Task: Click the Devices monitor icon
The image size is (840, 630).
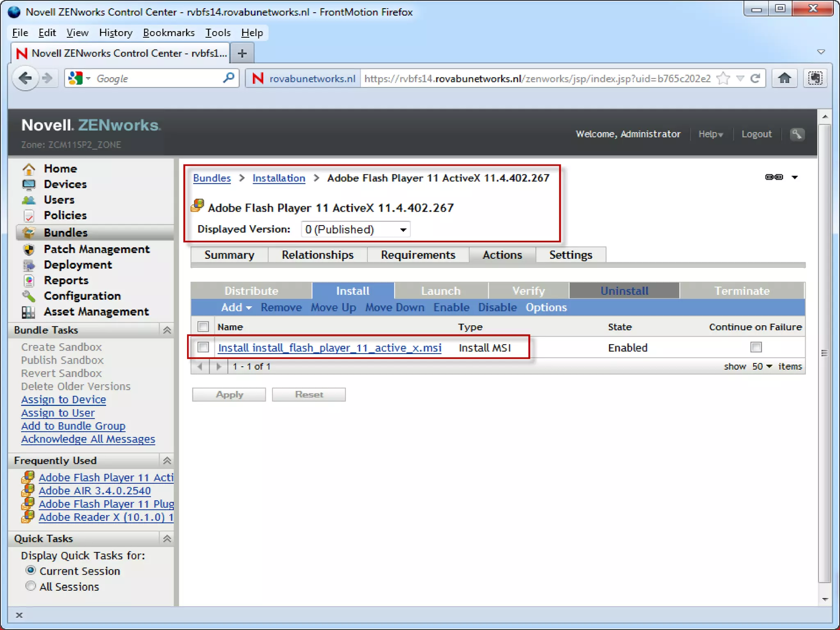Action: click(29, 185)
